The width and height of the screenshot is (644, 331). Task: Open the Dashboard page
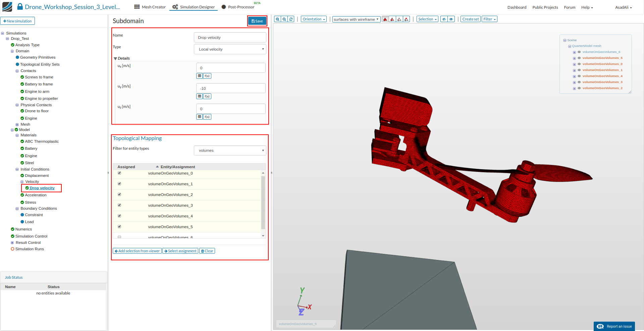pos(517,7)
